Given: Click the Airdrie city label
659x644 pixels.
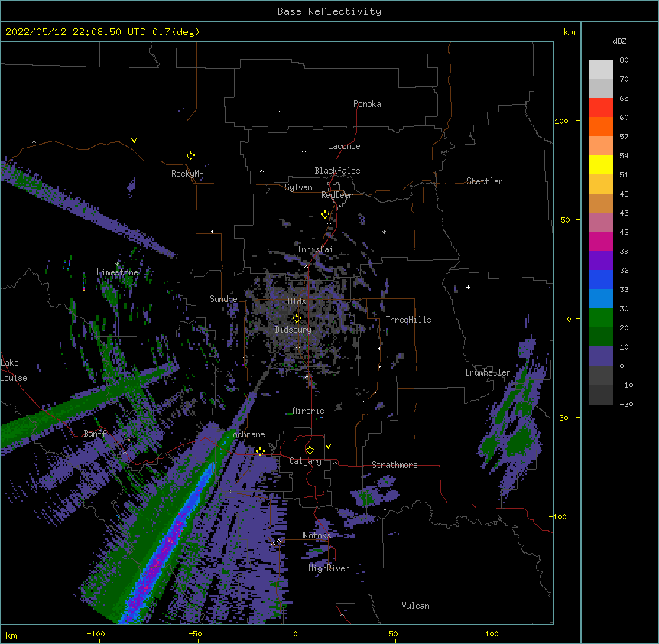Looking at the screenshot, I should click(308, 411).
